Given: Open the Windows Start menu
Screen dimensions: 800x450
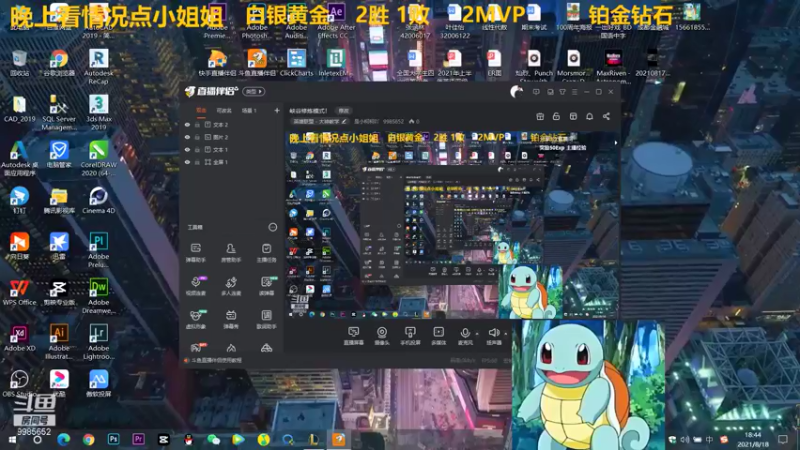Looking at the screenshot, I should 12,439.
